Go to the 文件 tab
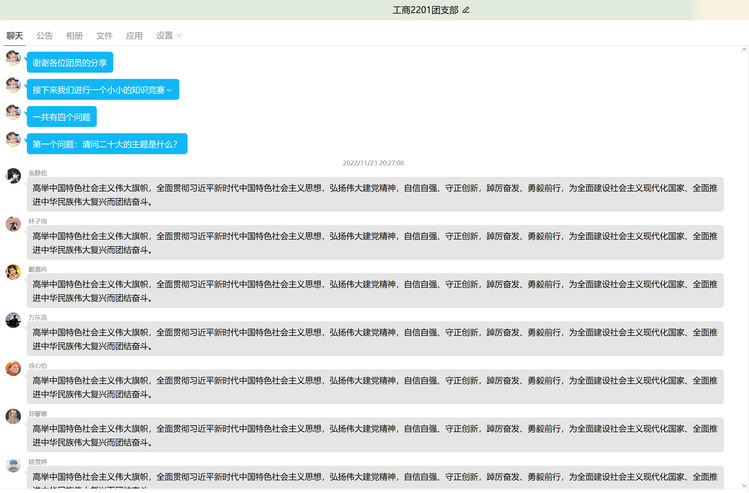 [x=104, y=36]
